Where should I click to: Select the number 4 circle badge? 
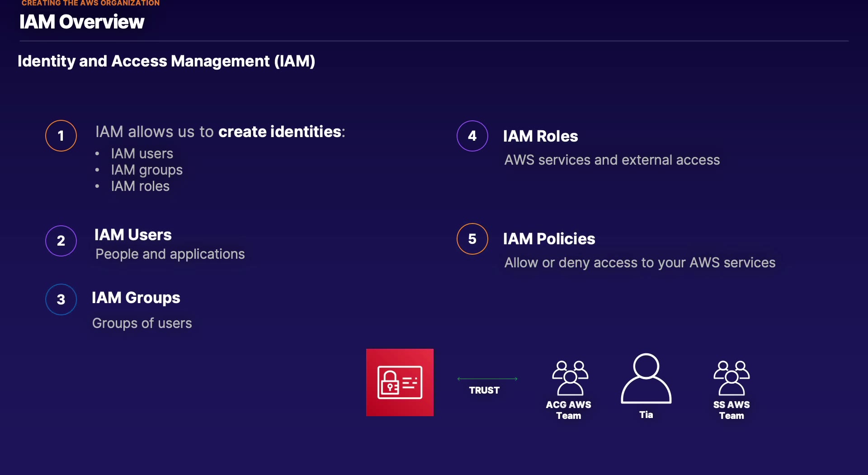[x=472, y=136]
